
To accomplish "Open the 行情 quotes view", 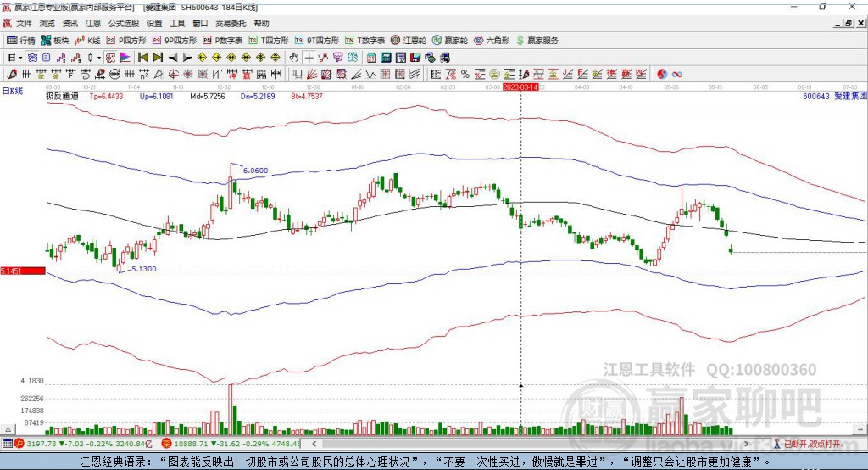I will pos(20,41).
